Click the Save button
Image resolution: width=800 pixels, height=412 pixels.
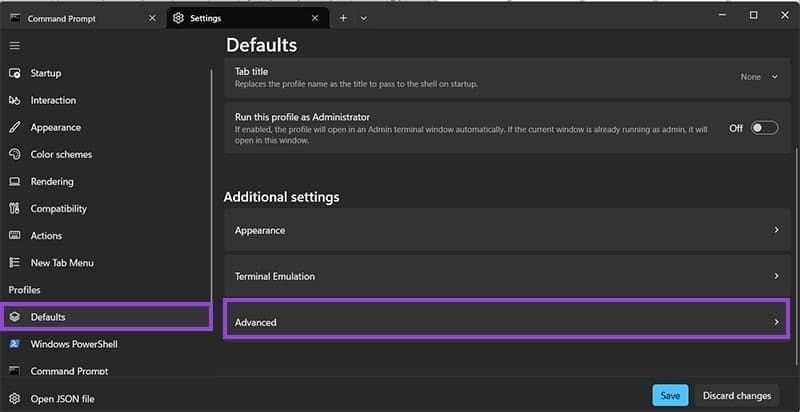[669, 395]
